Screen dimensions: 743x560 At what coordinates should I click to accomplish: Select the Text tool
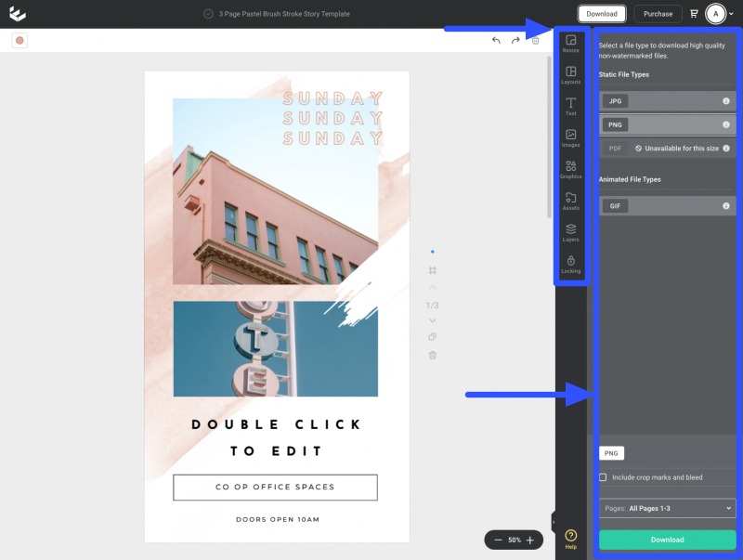coord(570,106)
